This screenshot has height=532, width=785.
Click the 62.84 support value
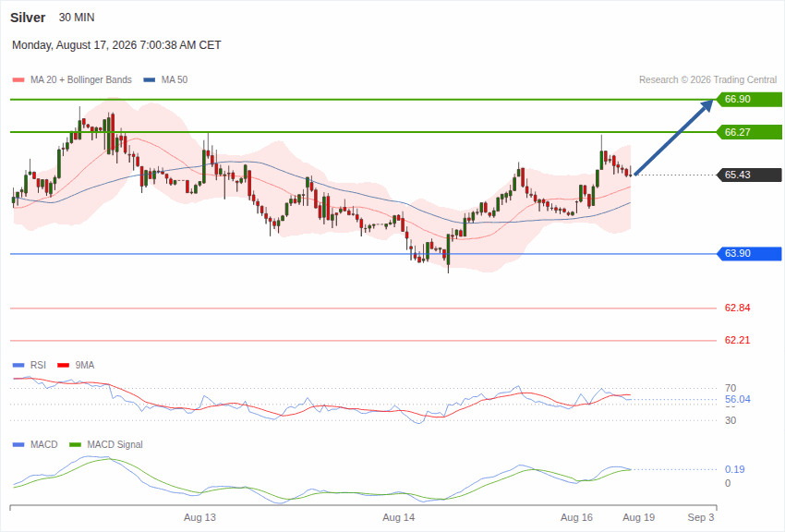738,308
